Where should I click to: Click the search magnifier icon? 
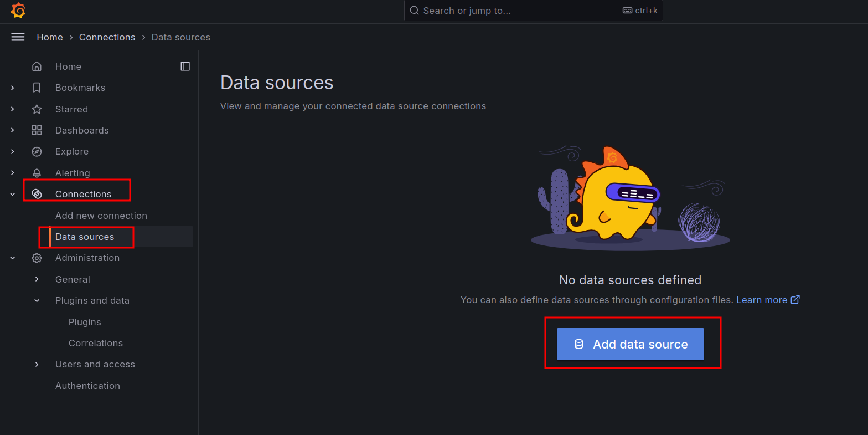click(414, 11)
